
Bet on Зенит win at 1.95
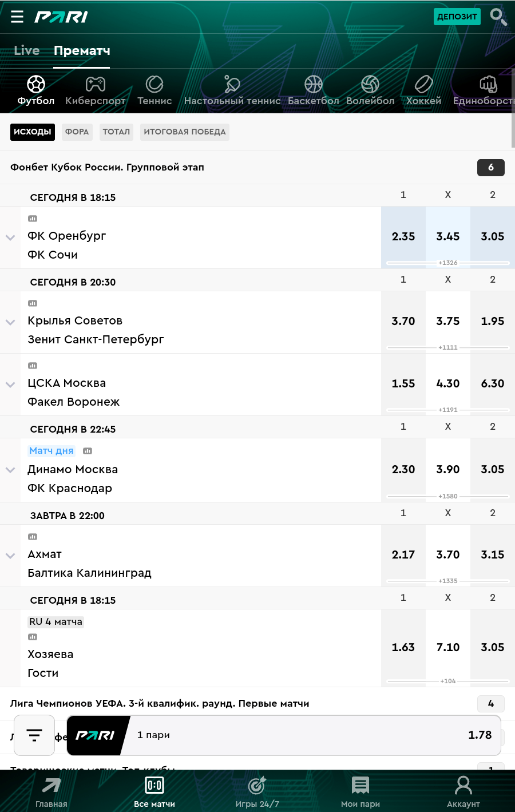[492, 321]
